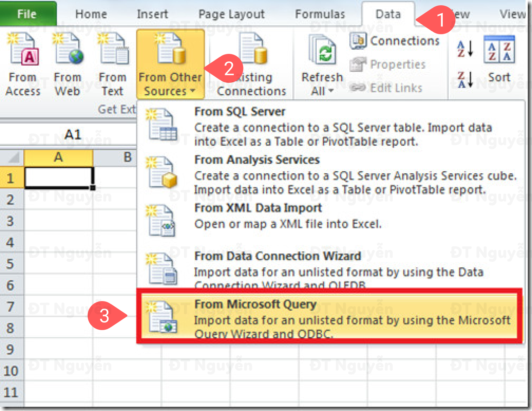
Task: Choose From Analysis Services menu item
Action: tap(330, 174)
